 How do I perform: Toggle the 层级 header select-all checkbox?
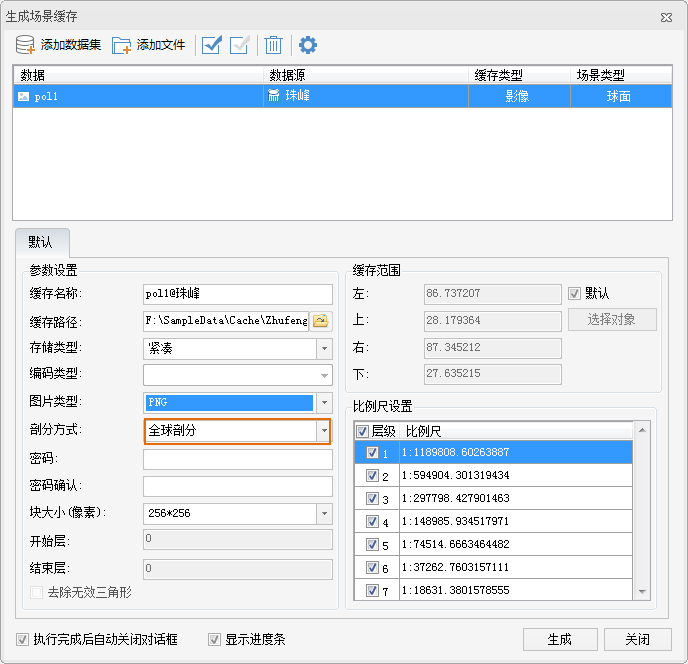pyautogui.click(x=362, y=431)
